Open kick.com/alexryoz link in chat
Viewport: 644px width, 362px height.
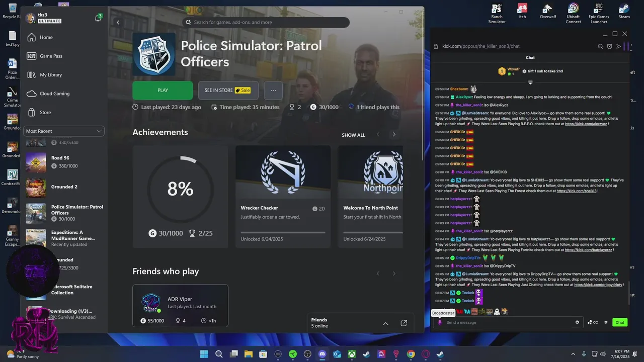586,124
